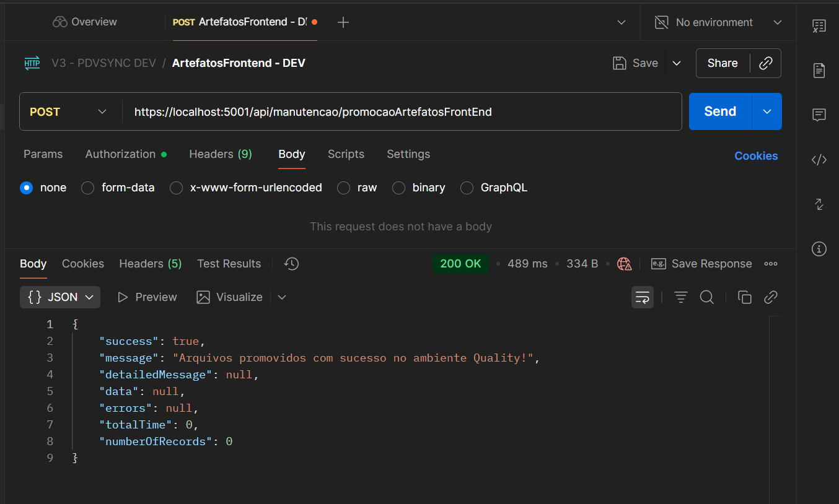Choose the GraphQL body type
The width and height of the screenshot is (839, 504).
pyautogui.click(x=467, y=188)
